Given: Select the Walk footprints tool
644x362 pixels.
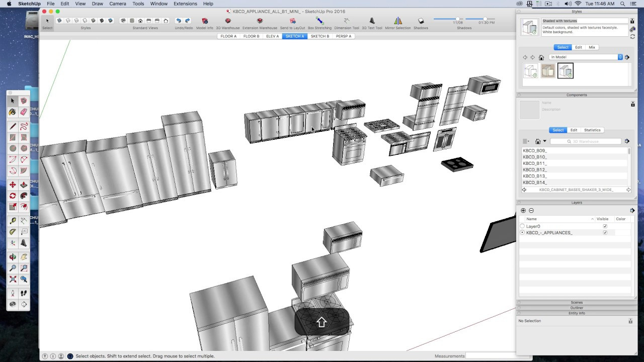Looking at the screenshot, I should tap(24, 293).
